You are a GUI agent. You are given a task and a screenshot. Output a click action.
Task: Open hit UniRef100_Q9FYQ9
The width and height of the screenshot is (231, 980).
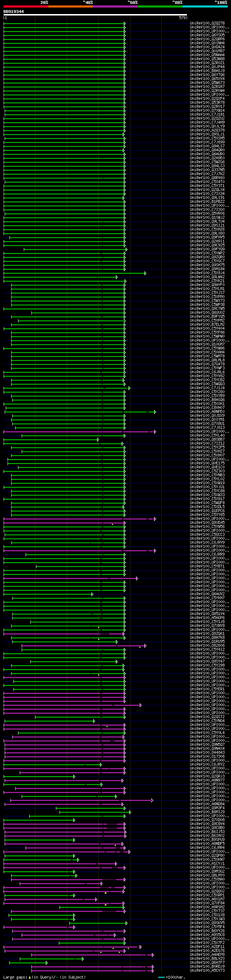[x=208, y=249]
